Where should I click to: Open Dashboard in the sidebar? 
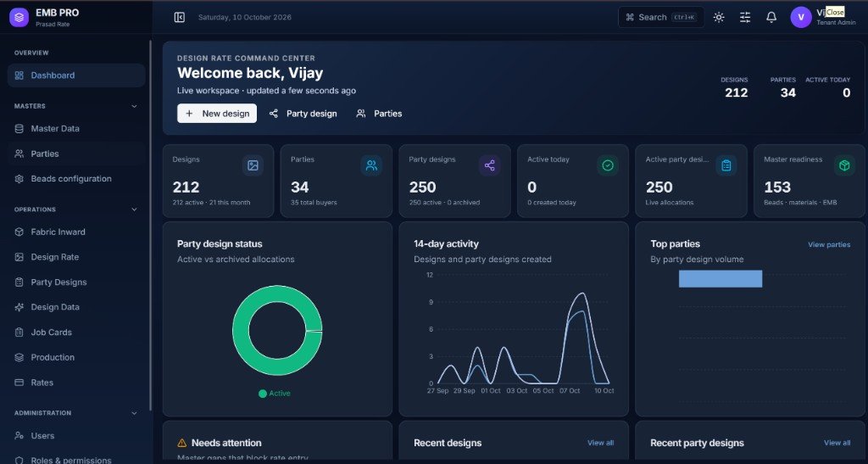(x=76, y=75)
